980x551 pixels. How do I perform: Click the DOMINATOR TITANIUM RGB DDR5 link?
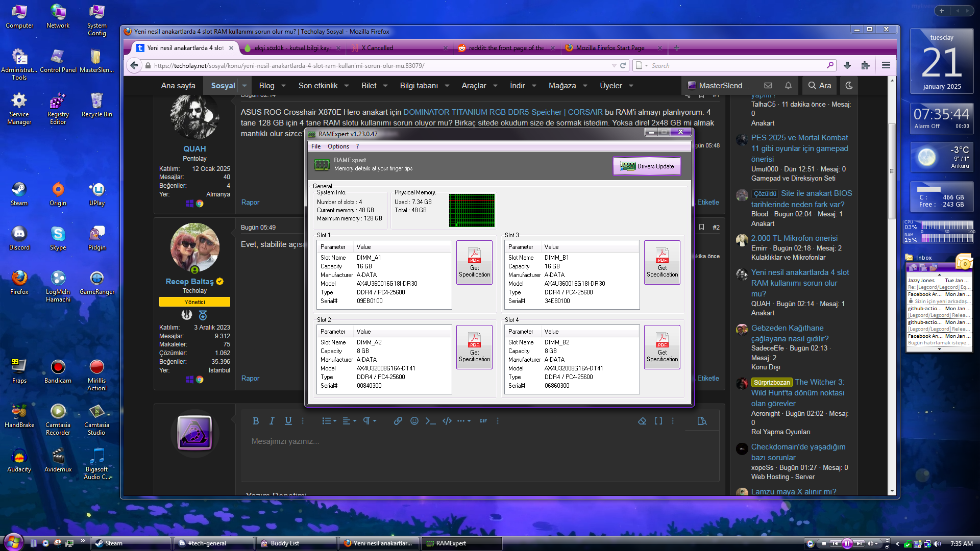point(503,112)
